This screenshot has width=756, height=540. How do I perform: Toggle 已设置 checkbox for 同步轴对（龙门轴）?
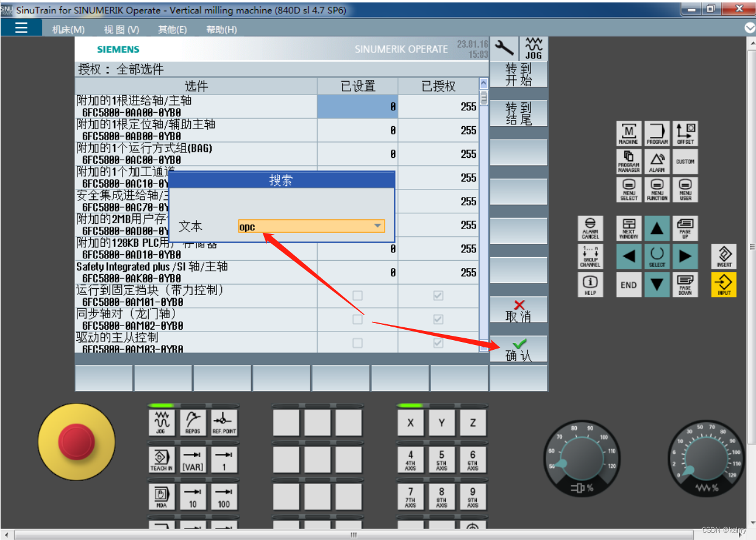click(x=358, y=319)
